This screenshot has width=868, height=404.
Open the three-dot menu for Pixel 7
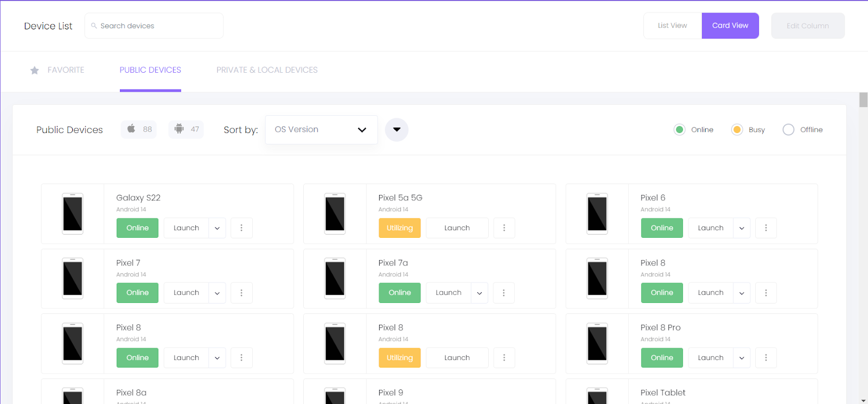tap(241, 293)
